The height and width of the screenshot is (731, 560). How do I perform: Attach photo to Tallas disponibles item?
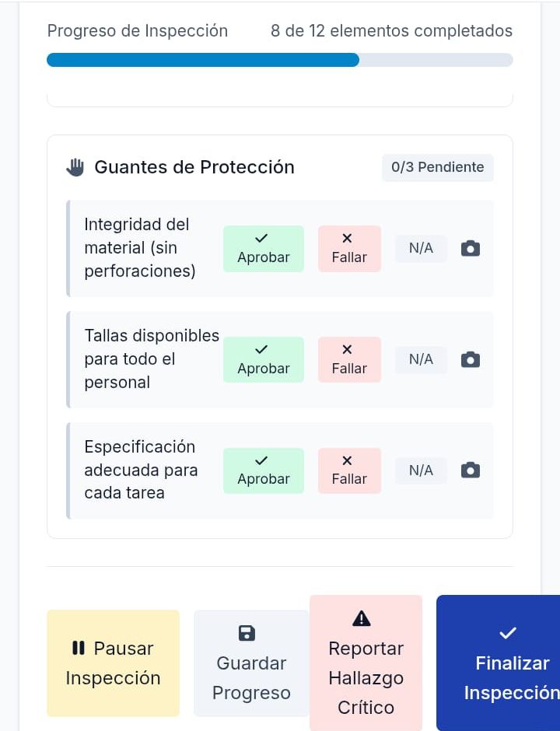(471, 360)
